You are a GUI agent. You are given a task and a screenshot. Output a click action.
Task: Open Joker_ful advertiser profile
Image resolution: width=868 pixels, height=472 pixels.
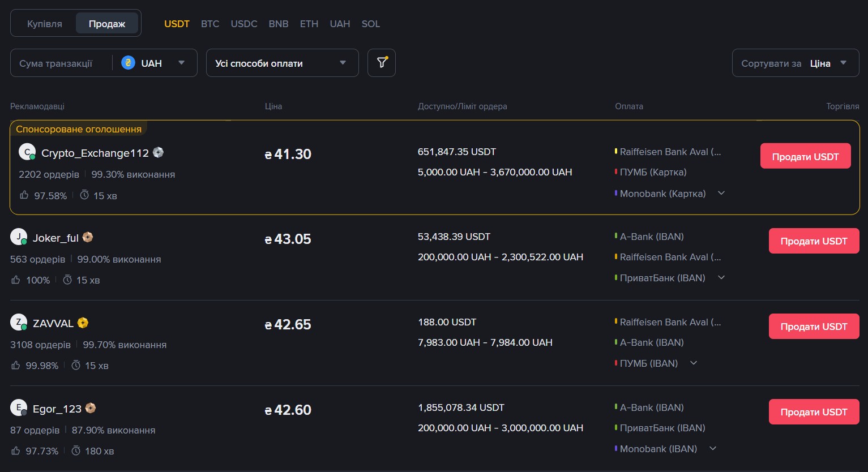[55, 238]
